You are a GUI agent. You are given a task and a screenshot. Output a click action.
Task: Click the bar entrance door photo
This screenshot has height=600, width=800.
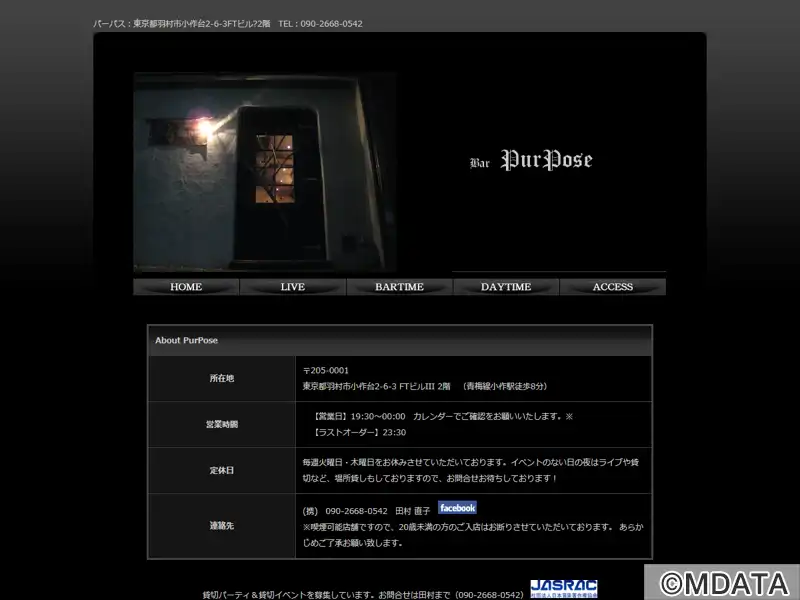pyautogui.click(x=265, y=172)
